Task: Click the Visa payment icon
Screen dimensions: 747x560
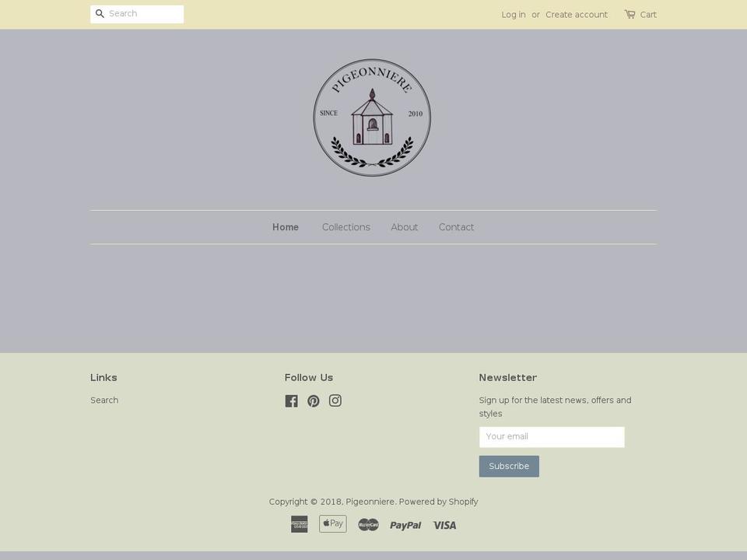Action: tap(444, 525)
